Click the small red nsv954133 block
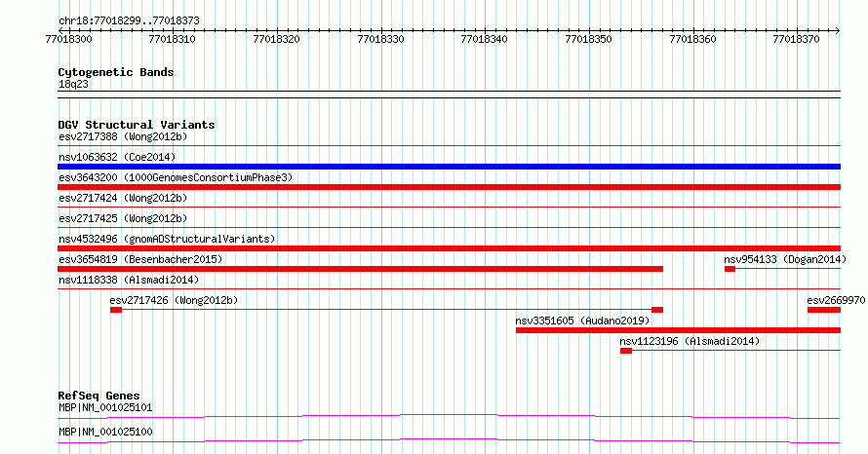 click(730, 269)
